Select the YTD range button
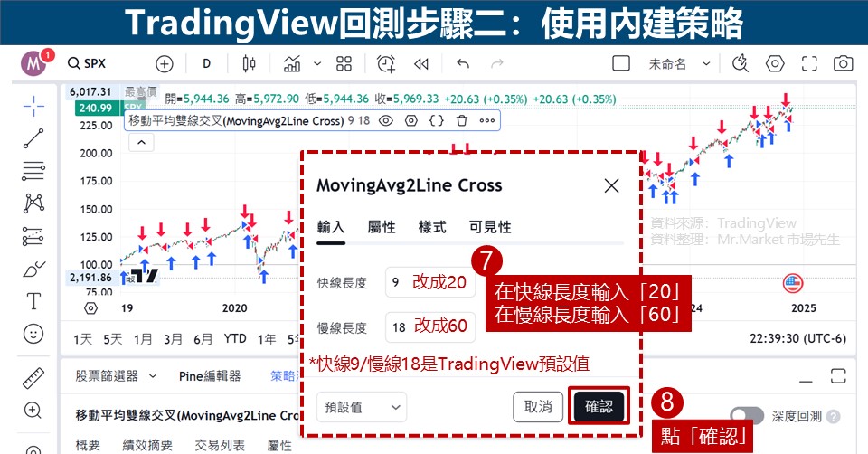 [235, 338]
